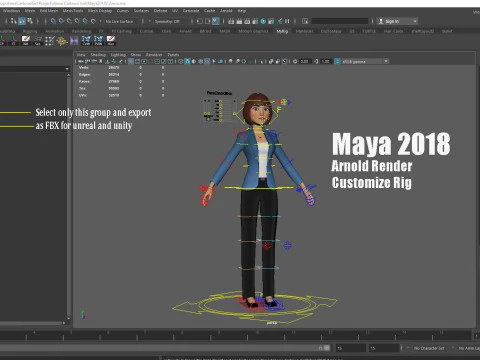Viewport: 480px width, 360px height.
Task: Switch to select by component type icon
Action: coord(30,21)
